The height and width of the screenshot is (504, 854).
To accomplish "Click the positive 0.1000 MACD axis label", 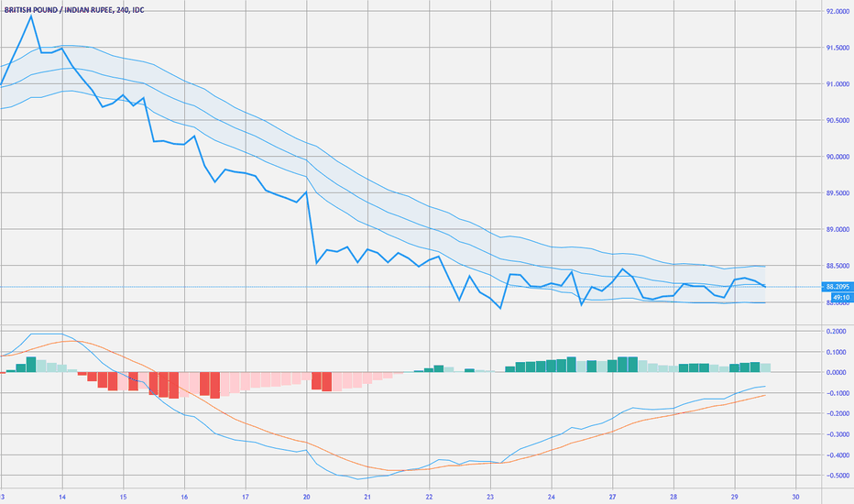I will [x=837, y=352].
